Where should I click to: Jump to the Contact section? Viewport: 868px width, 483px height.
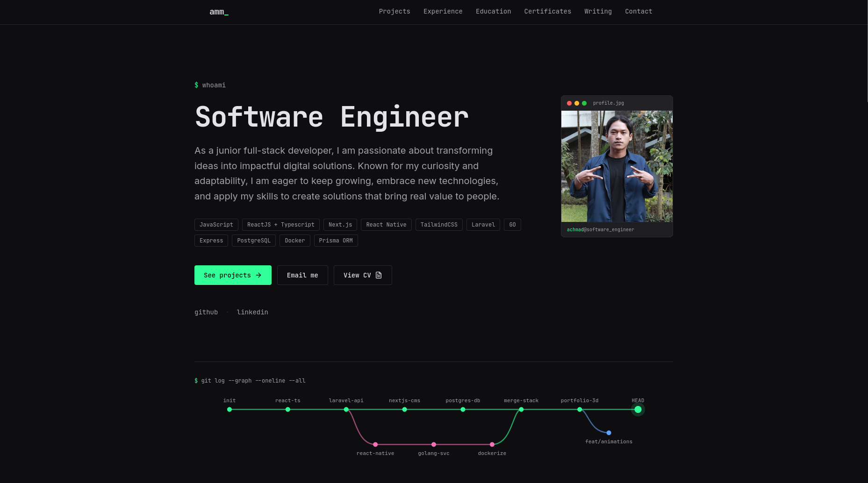(638, 11)
